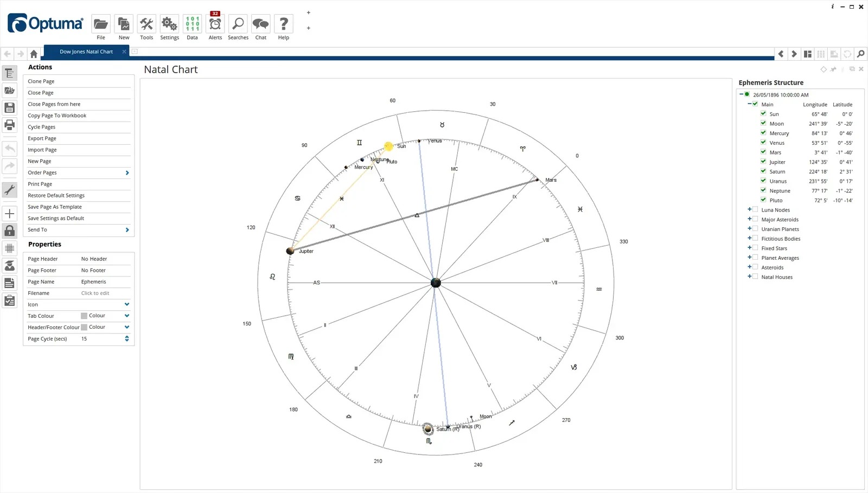The height and width of the screenshot is (493, 868).
Task: Open the Searches magnifier icon
Action: [x=238, y=24]
